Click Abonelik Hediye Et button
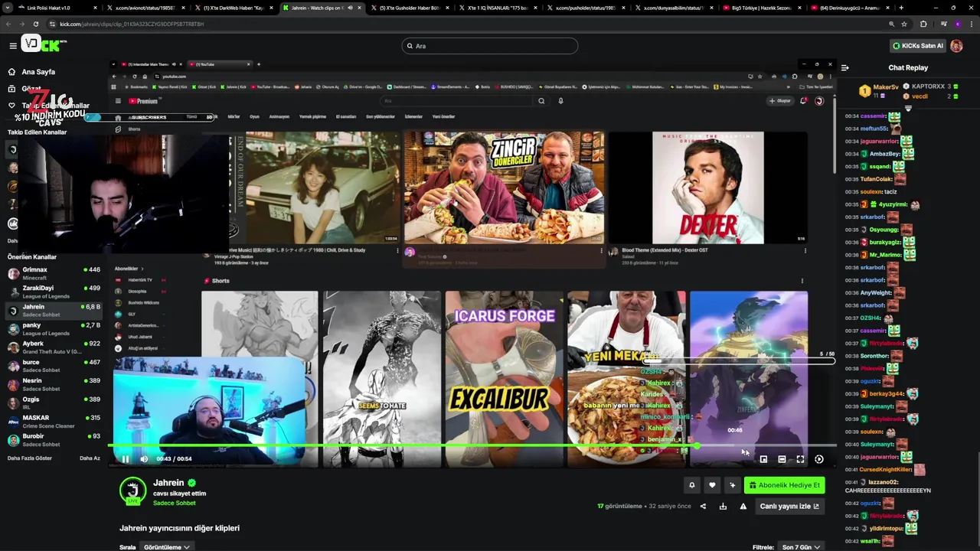The width and height of the screenshot is (980, 551). coord(784,485)
